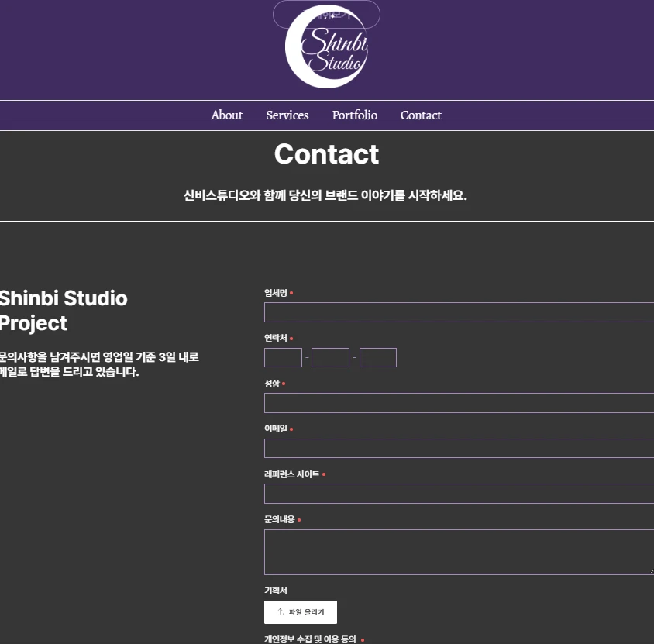Click the 신비스튜디오와 함께 tagline text

[325, 195]
